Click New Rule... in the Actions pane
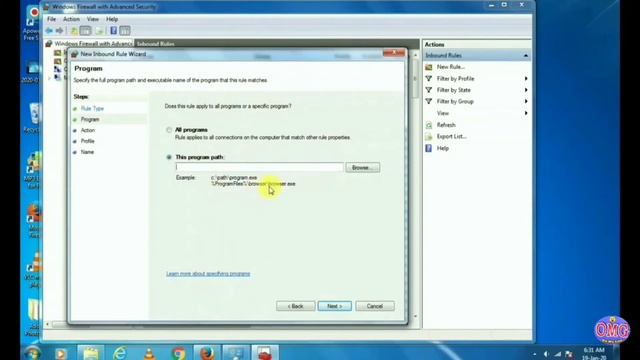This screenshot has width=640, height=360. click(451, 67)
